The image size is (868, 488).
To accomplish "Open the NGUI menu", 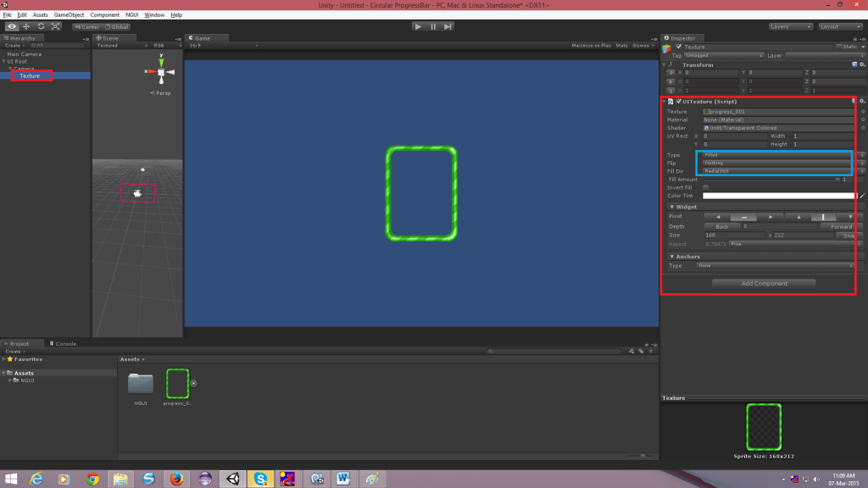I will point(131,15).
